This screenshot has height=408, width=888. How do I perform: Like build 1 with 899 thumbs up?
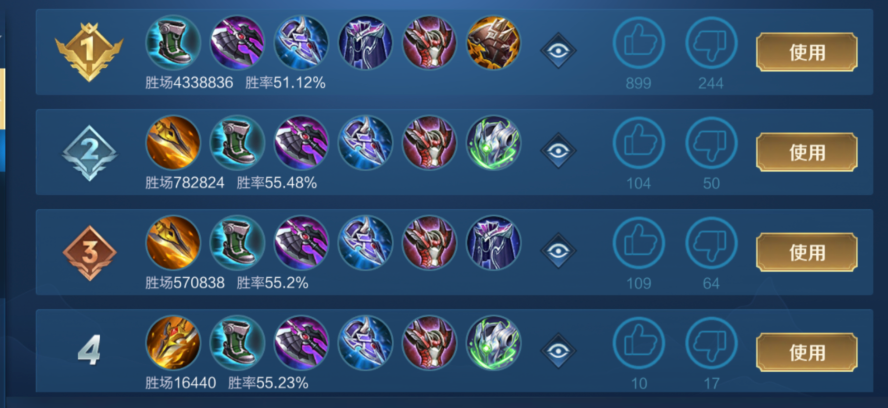click(638, 43)
